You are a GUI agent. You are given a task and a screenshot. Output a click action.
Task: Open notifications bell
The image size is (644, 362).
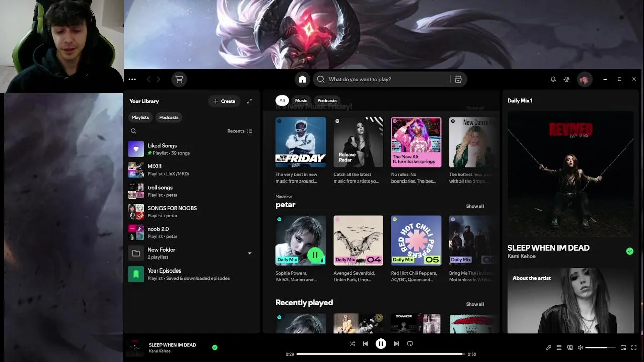(553, 79)
